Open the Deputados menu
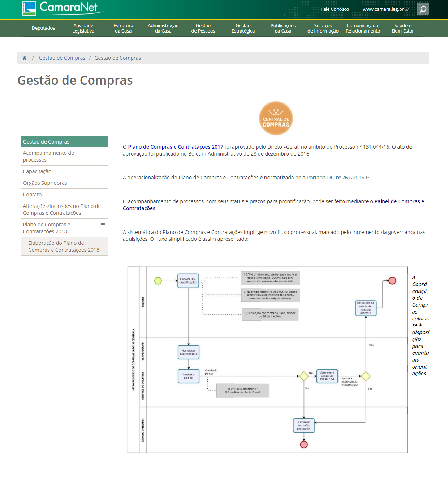The image size is (448, 477). pos(43,28)
